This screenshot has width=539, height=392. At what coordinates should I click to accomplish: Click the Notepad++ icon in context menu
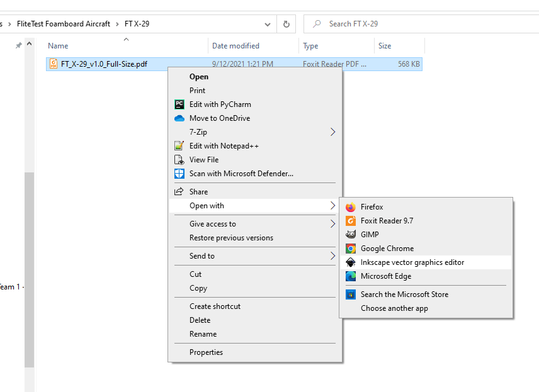(179, 146)
